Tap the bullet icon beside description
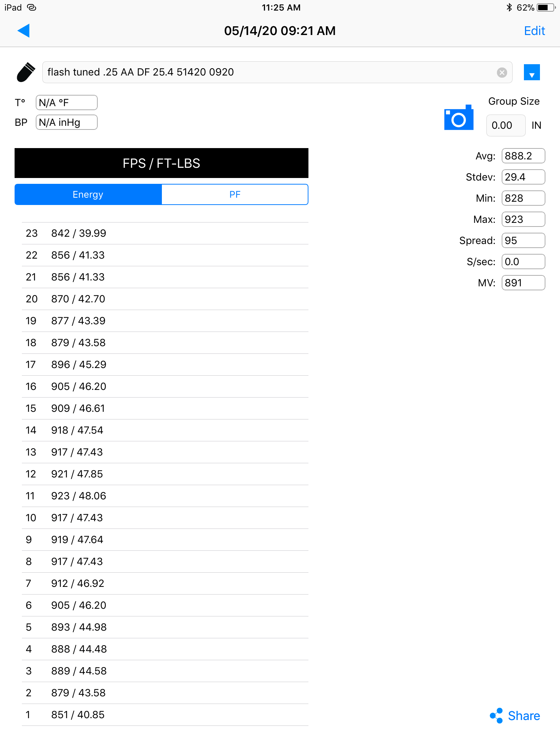 tap(26, 72)
